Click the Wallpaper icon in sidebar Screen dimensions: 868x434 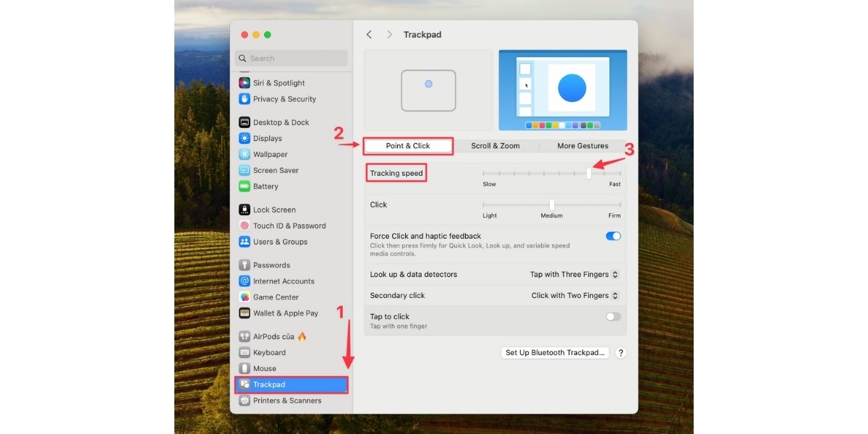244,154
